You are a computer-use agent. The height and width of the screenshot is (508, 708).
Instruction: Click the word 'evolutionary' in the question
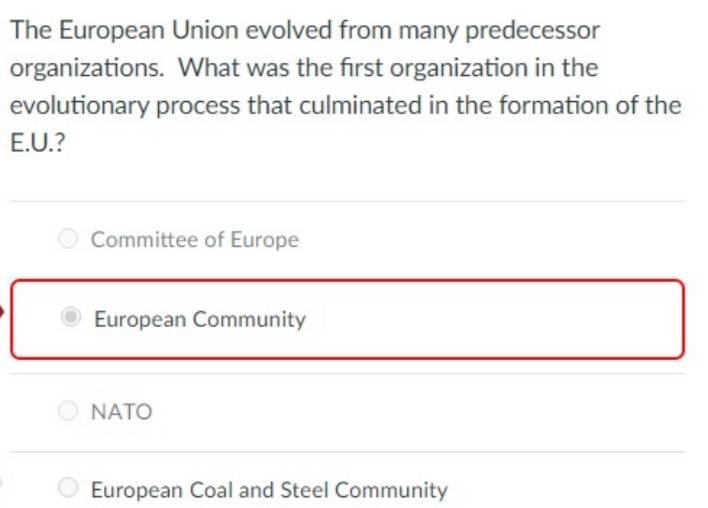[x=79, y=107]
